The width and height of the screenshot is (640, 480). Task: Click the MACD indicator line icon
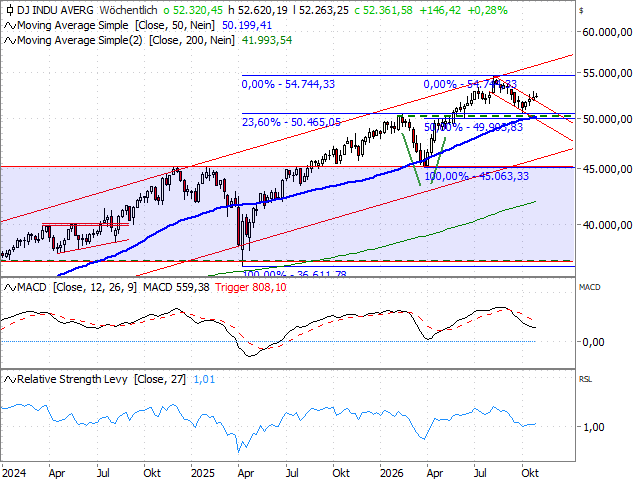[x=10, y=288]
